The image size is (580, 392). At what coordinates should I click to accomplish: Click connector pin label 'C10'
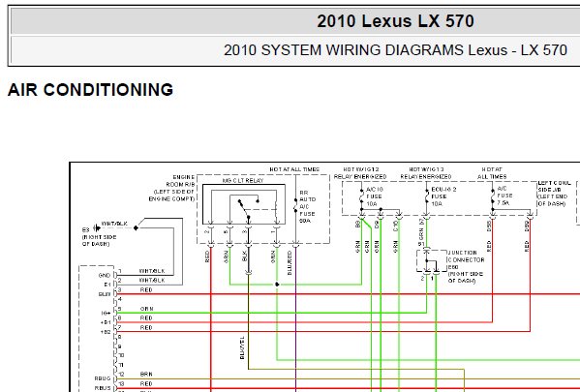[395, 226]
